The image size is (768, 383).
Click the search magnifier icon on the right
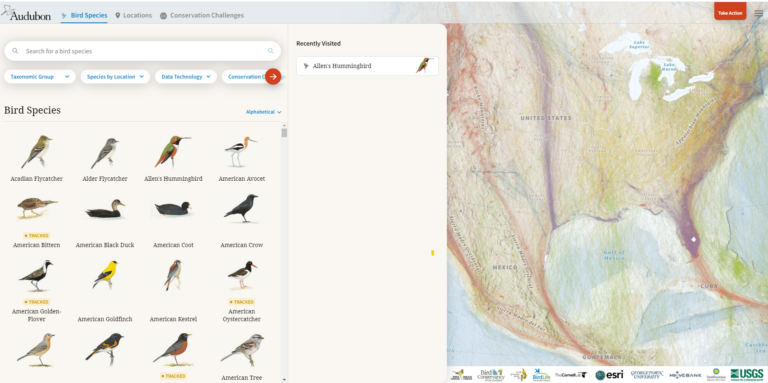click(270, 51)
